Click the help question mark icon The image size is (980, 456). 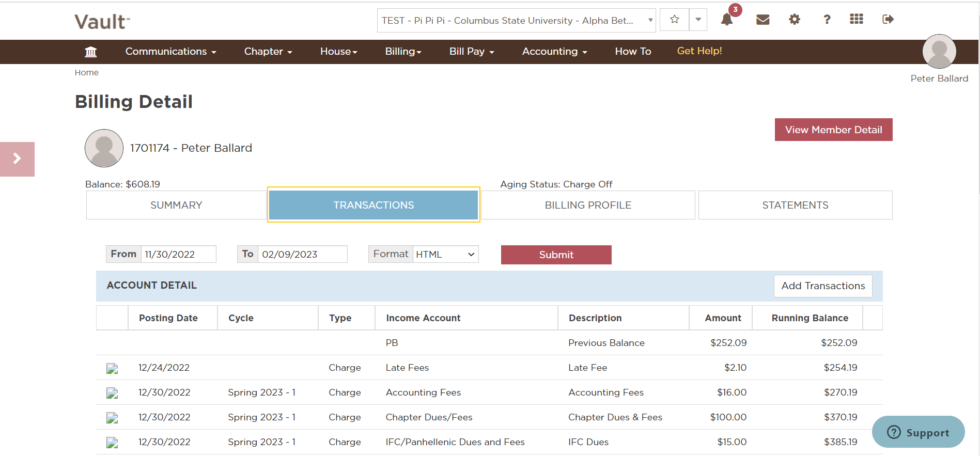827,20
